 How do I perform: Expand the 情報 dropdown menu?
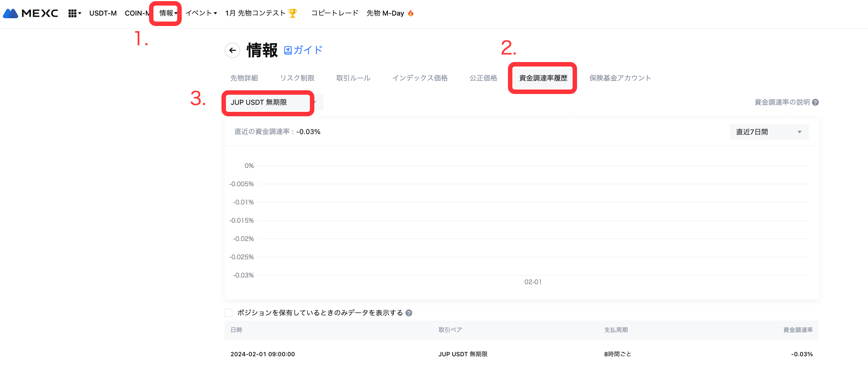point(168,13)
